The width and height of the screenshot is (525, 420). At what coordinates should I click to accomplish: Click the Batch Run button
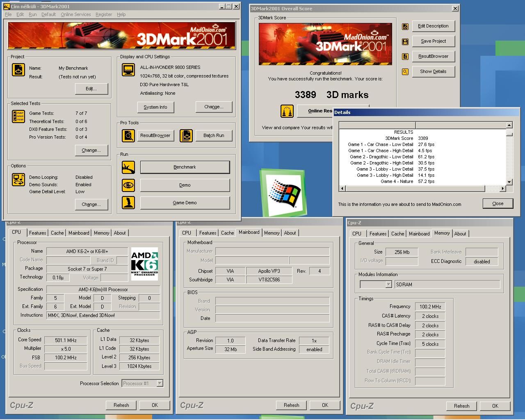click(214, 135)
